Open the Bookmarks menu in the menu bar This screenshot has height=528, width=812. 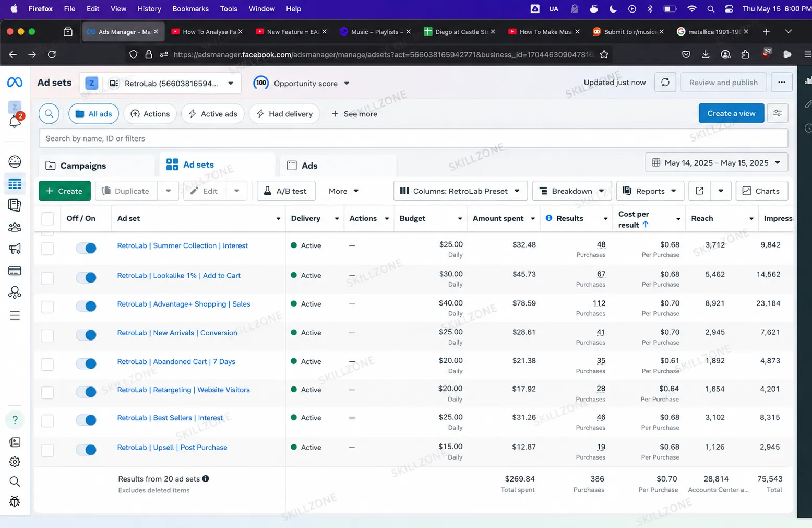point(190,9)
